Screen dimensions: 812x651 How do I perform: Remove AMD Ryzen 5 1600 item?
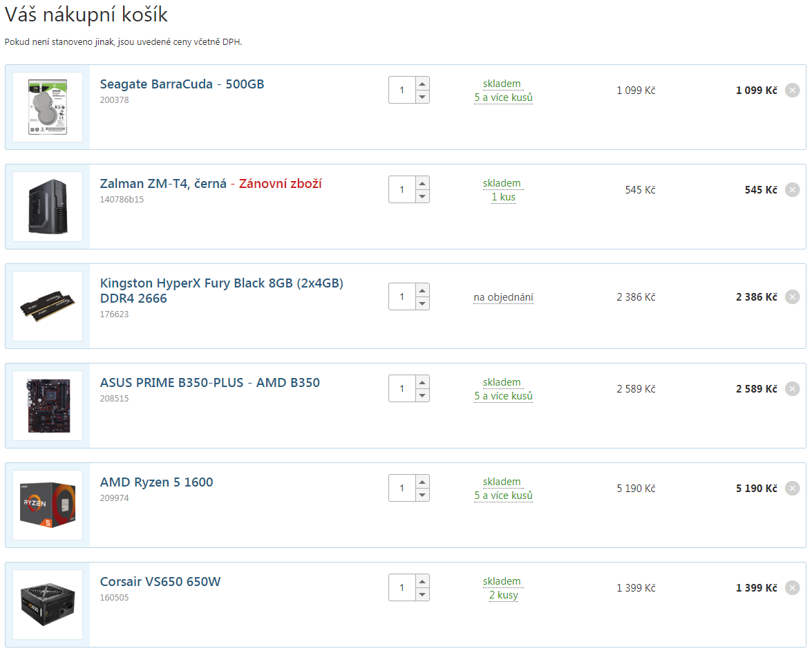pyautogui.click(x=792, y=488)
